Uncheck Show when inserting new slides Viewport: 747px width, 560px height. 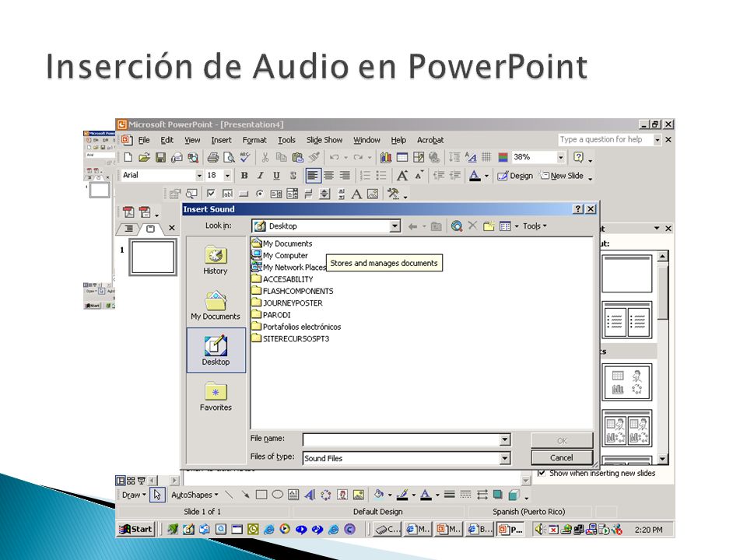point(542,473)
